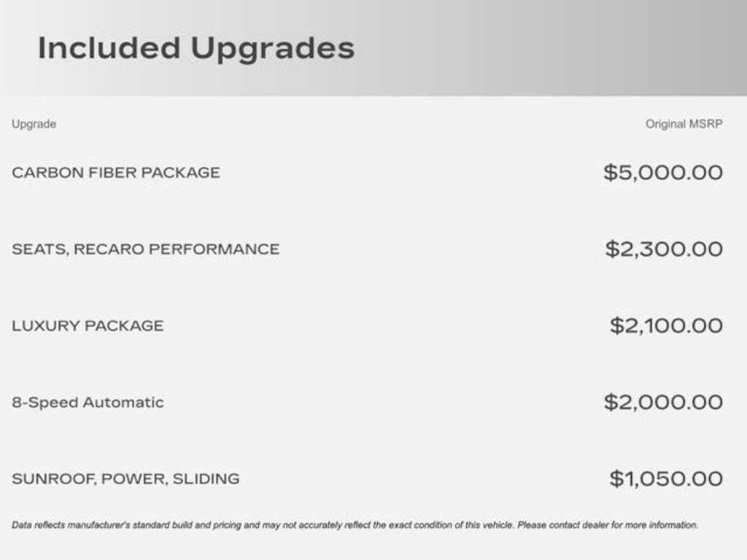Click the Included Upgrades heading
Viewport: 747px width, 560px height.
tap(196, 48)
